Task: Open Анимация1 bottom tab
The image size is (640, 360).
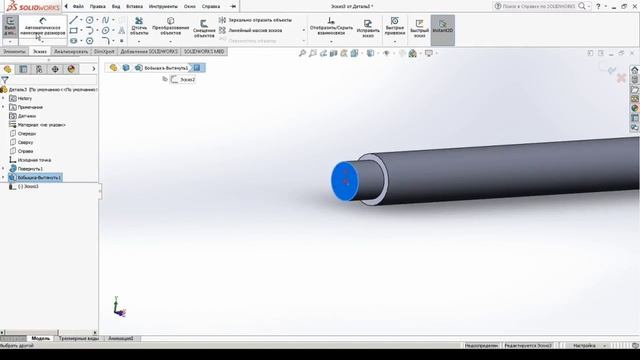Action: (x=121, y=338)
